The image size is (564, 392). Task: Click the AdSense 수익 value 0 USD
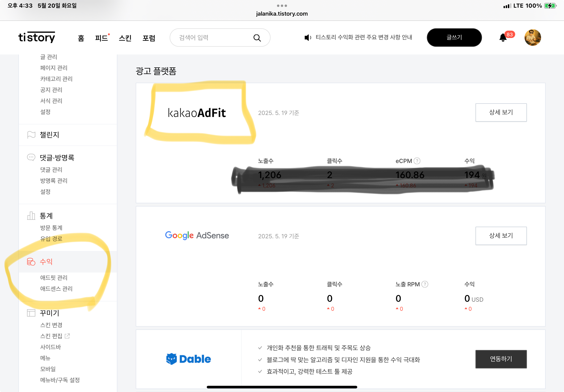coord(474,299)
